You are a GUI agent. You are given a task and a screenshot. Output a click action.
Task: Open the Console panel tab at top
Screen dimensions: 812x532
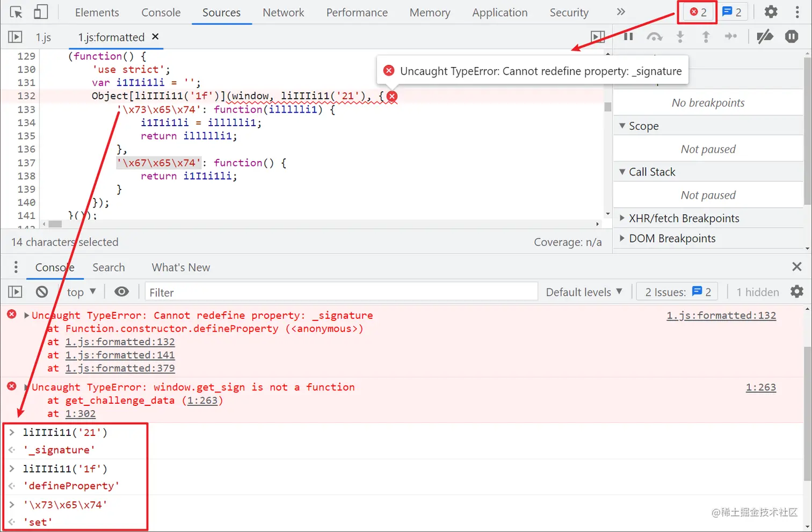pos(161,12)
